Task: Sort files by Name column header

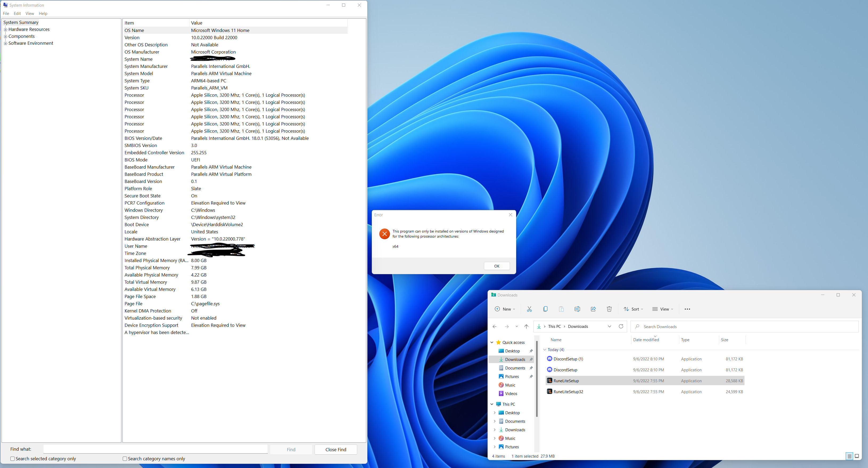Action: click(588, 340)
